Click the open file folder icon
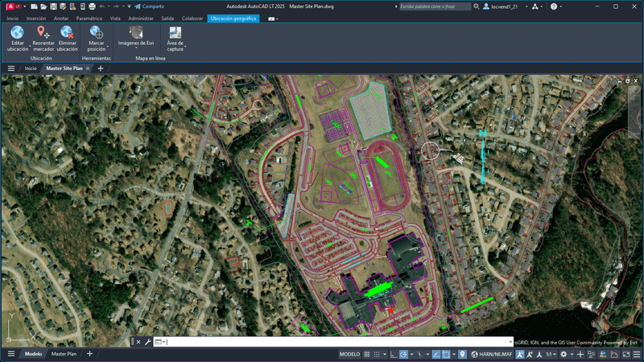 pos(43,6)
